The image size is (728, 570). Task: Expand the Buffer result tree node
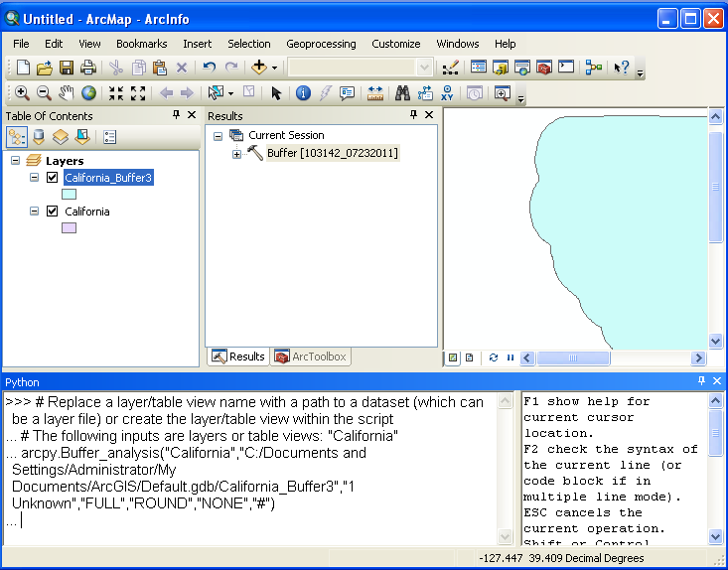[237, 154]
